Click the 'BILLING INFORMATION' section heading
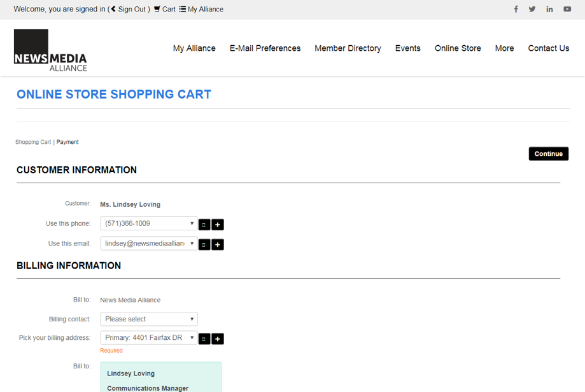 [69, 265]
